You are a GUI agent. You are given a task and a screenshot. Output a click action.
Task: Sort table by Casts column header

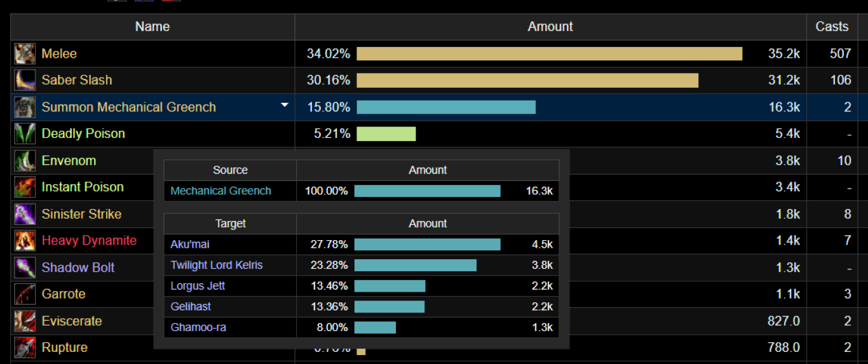[x=832, y=27]
